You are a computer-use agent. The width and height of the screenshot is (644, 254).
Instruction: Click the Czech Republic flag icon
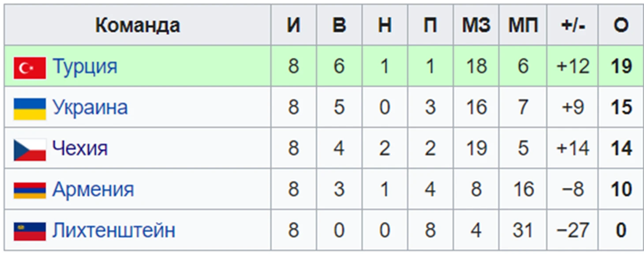click(x=30, y=150)
